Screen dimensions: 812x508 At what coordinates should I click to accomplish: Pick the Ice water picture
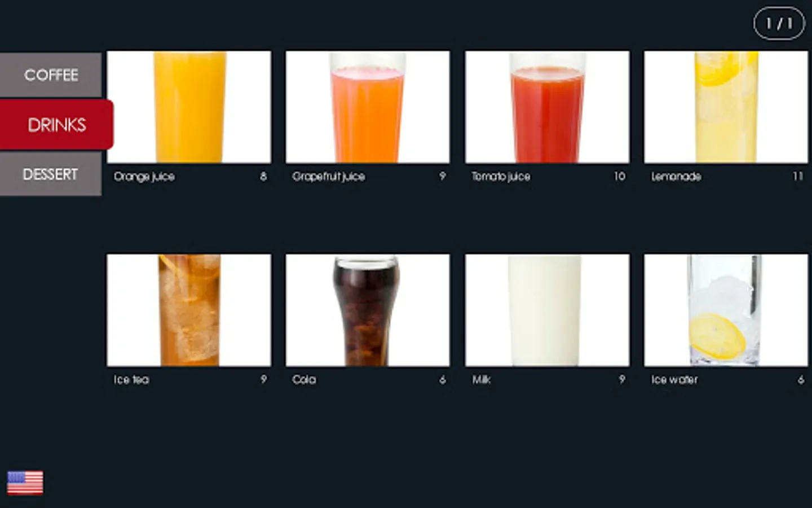click(x=726, y=310)
